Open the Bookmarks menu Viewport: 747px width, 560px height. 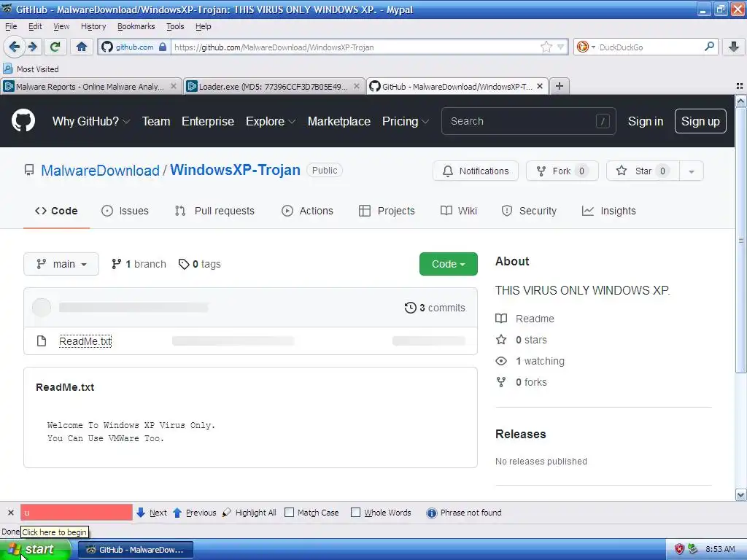click(x=136, y=26)
